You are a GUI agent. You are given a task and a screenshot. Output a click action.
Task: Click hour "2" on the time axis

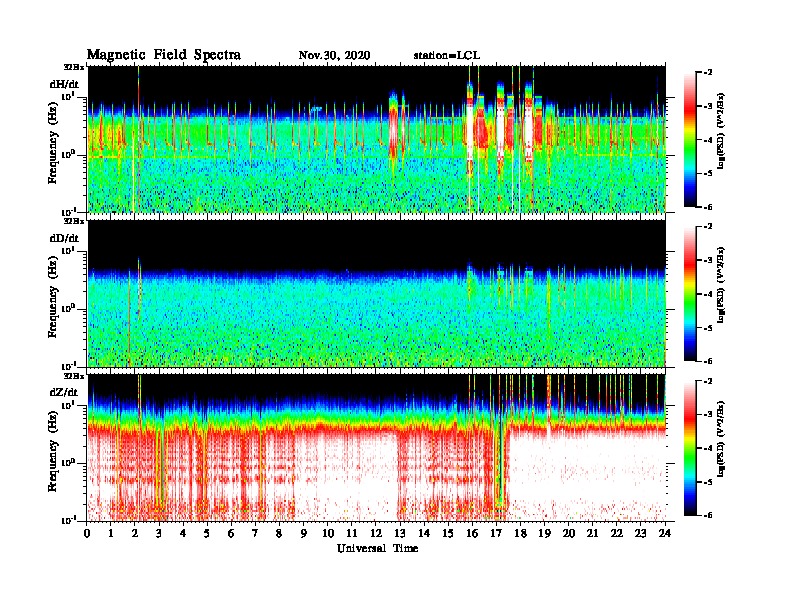click(135, 533)
